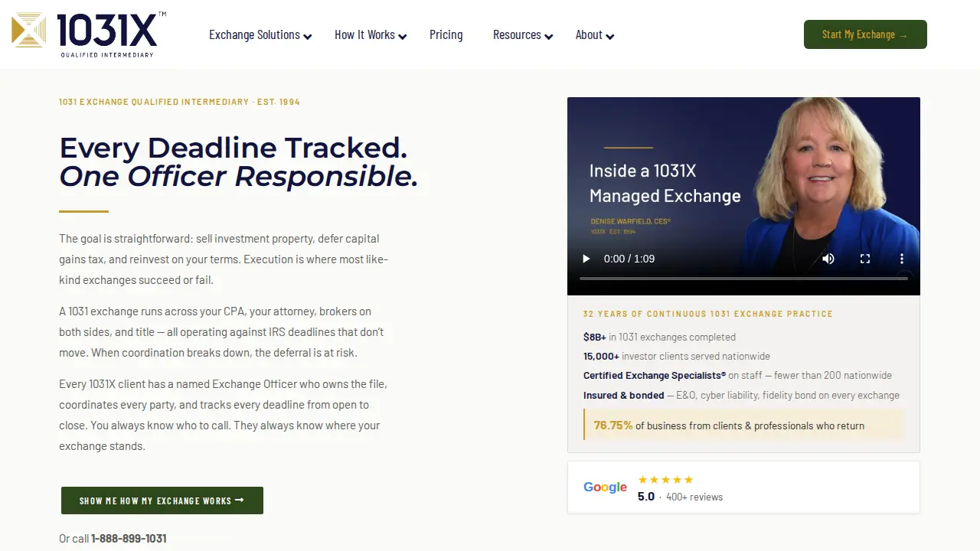Click the five-star rating icons
The image size is (980, 551).
pos(665,480)
